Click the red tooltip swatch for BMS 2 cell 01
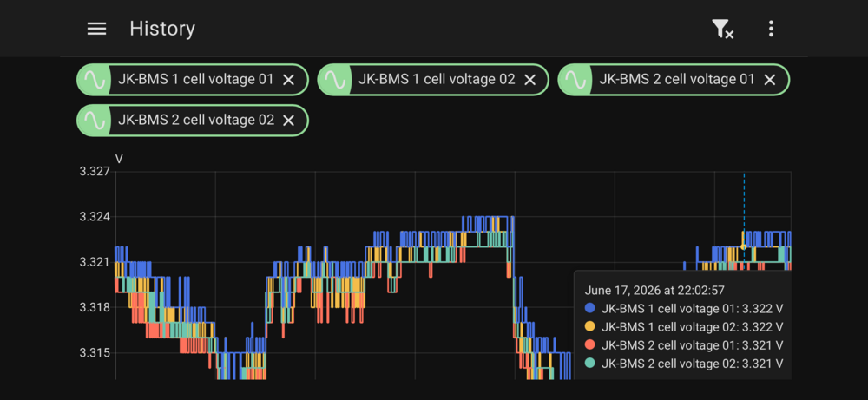This screenshot has height=400, width=868. point(590,344)
